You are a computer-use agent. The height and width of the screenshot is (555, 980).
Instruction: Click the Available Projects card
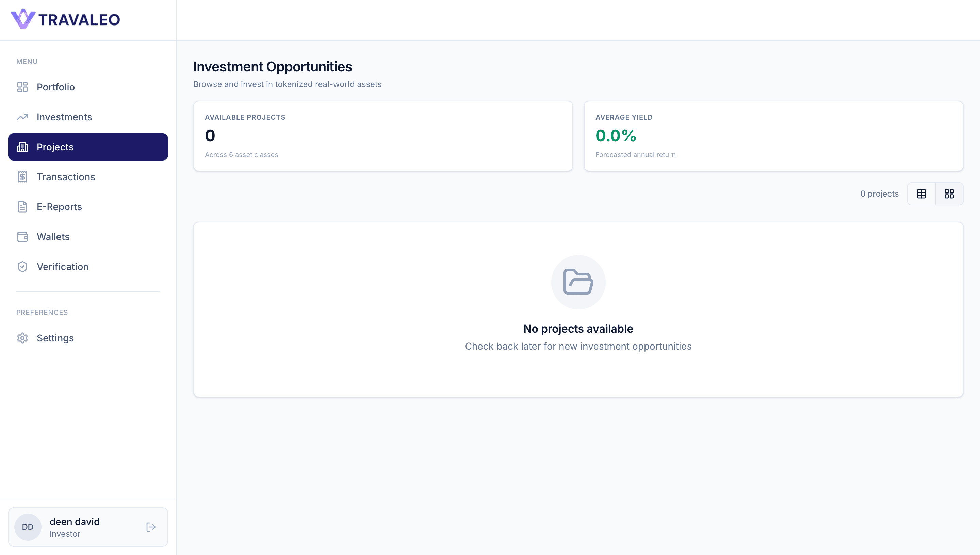[x=383, y=136]
